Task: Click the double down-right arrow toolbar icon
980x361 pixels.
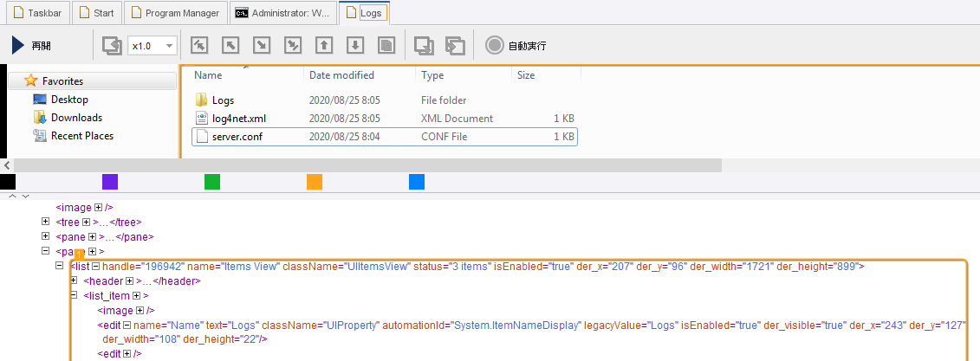Action: 293,46
